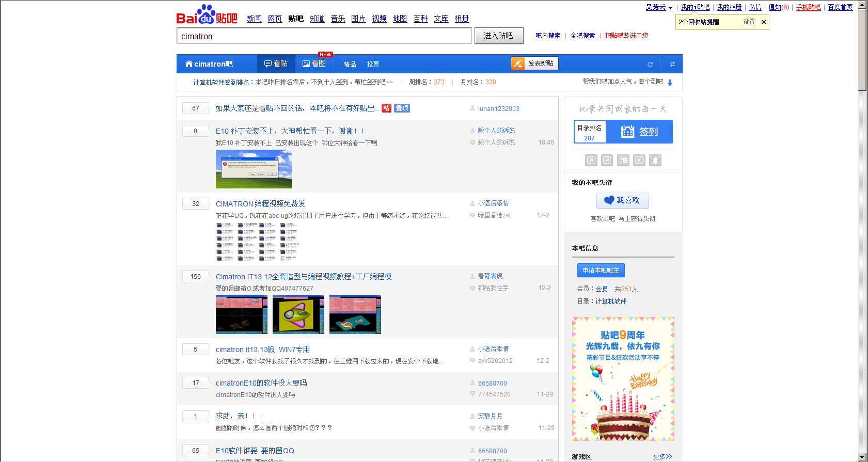Click the 进入贴吧 button

click(498, 36)
